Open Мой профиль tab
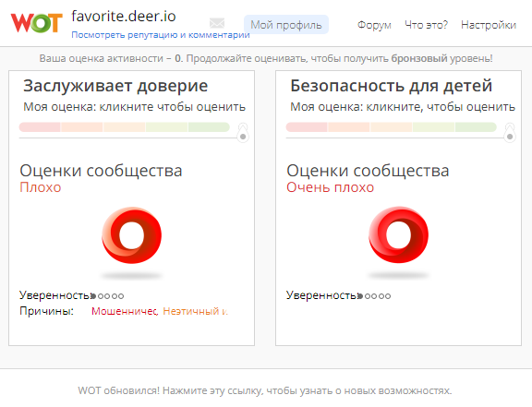Image resolution: width=532 pixels, height=407 pixels. click(286, 25)
